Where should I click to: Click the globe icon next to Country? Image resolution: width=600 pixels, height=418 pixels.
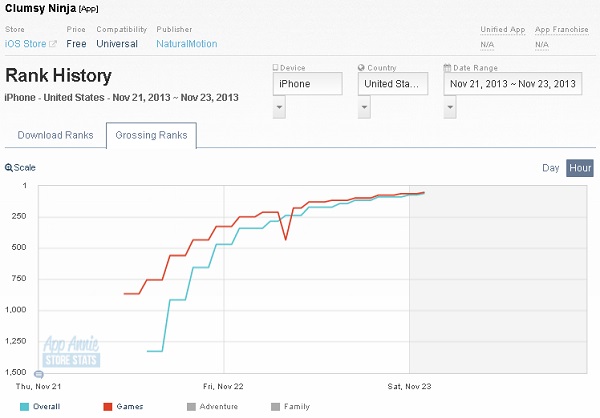click(x=361, y=68)
